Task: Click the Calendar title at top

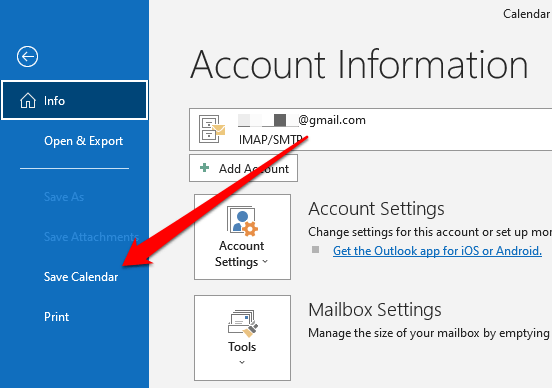Action: 526,14
